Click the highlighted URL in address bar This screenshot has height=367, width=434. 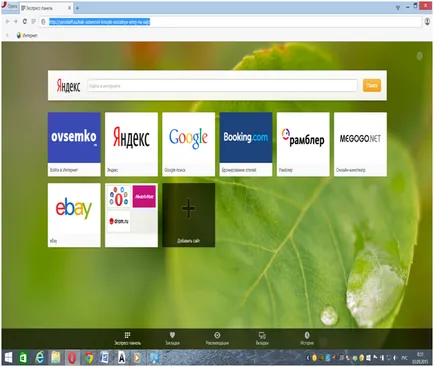tap(100, 22)
